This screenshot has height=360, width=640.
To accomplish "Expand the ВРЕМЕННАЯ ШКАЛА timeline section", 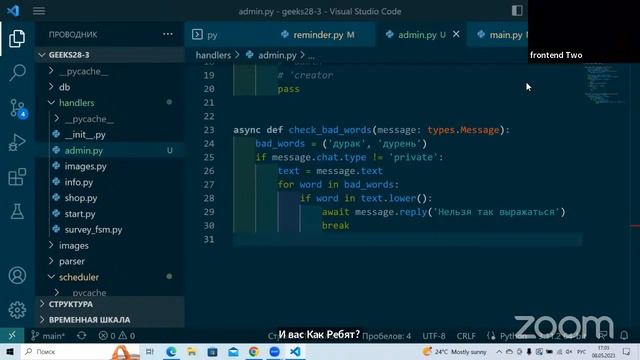I will [109, 320].
